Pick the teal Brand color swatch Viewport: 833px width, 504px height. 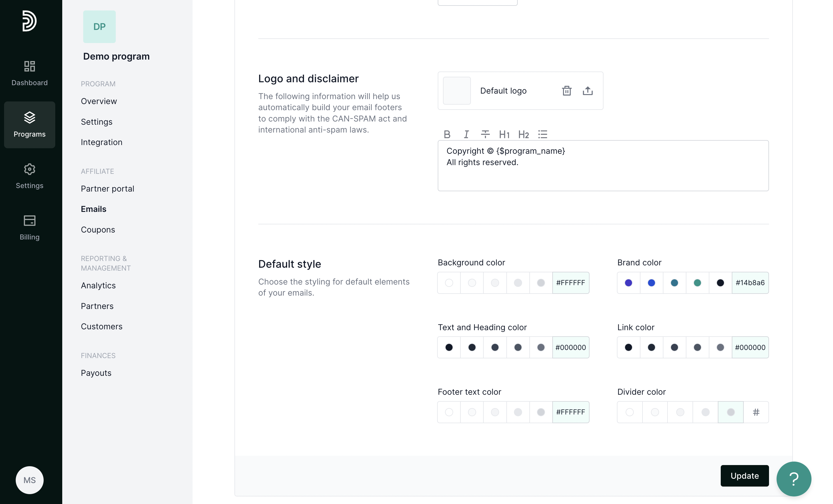click(697, 283)
